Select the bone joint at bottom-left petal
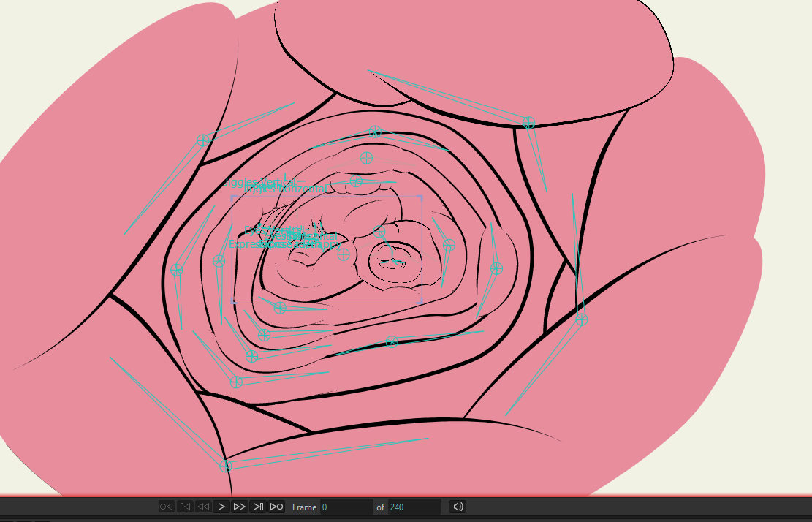 pyautogui.click(x=226, y=466)
